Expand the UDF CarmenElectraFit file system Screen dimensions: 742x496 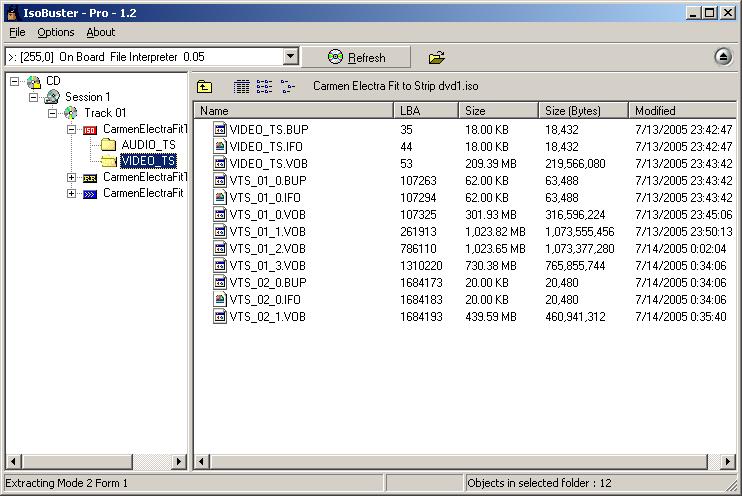point(71,194)
